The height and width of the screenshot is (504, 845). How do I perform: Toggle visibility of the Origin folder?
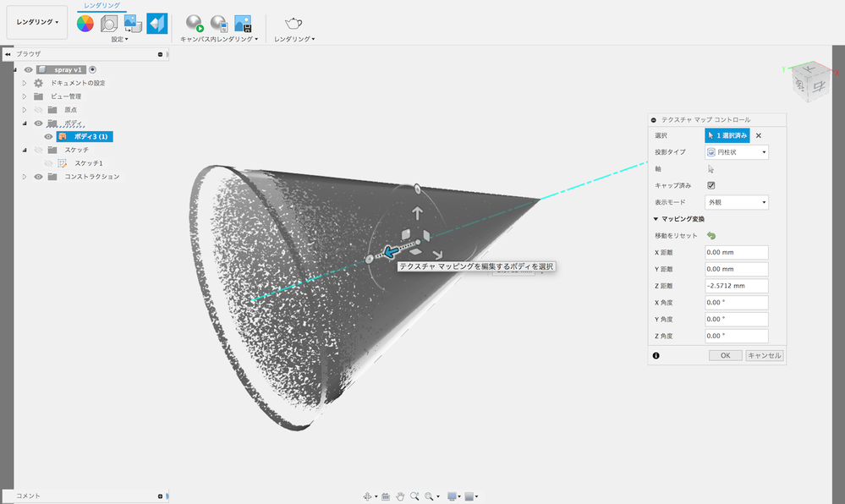(x=38, y=110)
